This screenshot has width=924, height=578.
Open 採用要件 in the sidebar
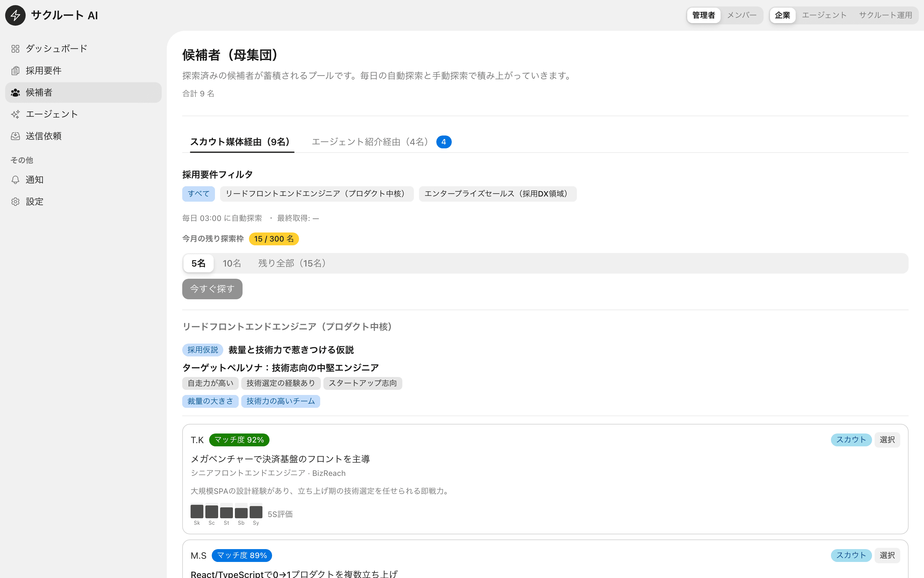(x=83, y=71)
